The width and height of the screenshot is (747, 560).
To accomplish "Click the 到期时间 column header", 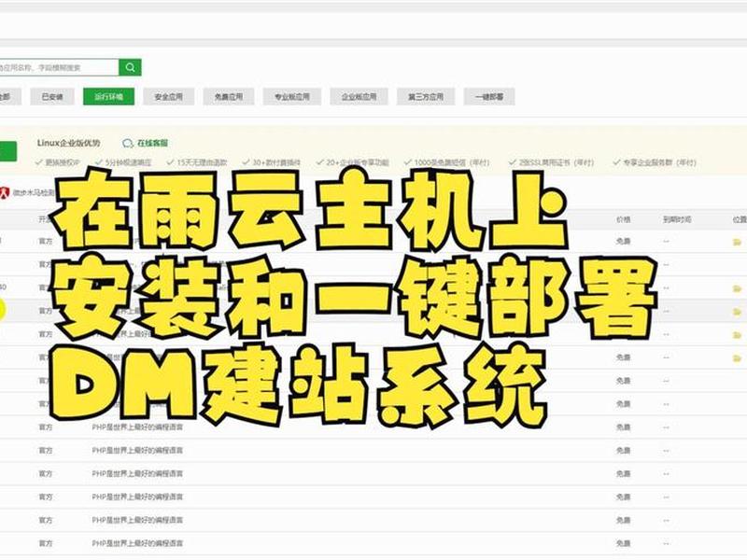I will tap(677, 219).
